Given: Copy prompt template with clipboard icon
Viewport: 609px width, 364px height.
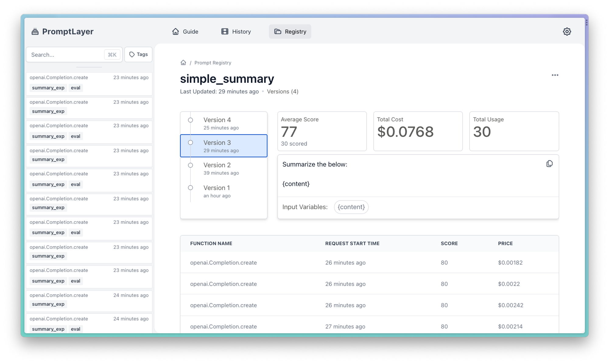Looking at the screenshot, I should click(x=549, y=164).
